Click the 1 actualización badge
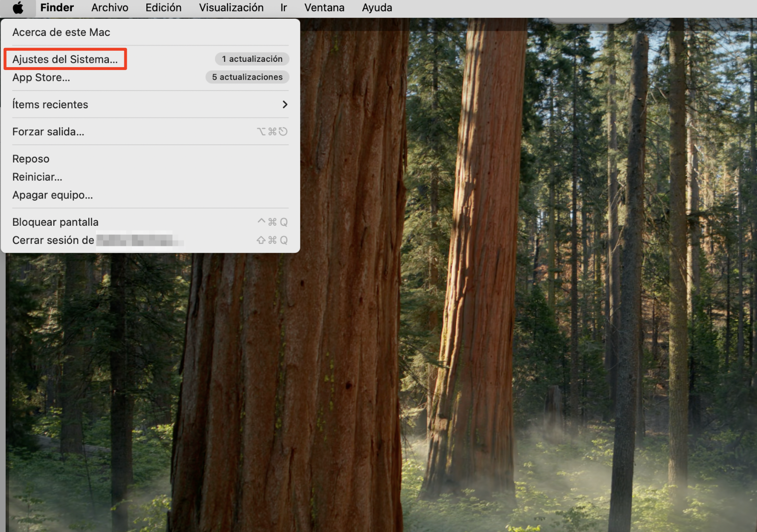Viewport: 757px width, 532px height. coord(252,59)
